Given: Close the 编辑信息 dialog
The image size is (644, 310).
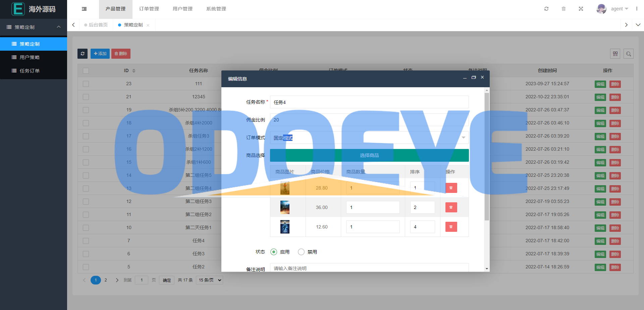Looking at the screenshot, I should (482, 77).
